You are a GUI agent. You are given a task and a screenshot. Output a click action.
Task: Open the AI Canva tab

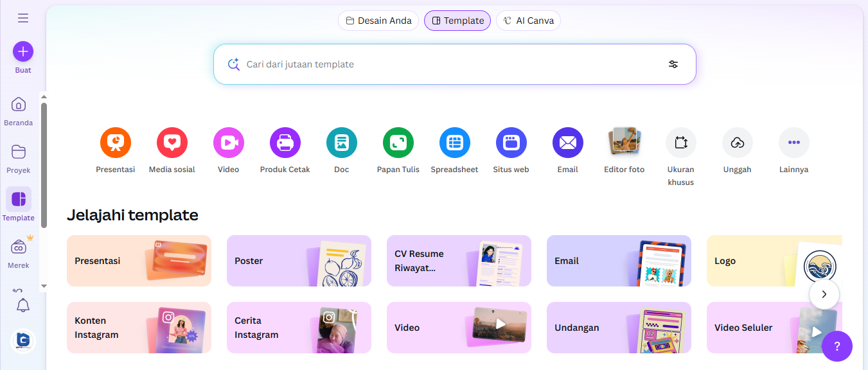click(528, 20)
